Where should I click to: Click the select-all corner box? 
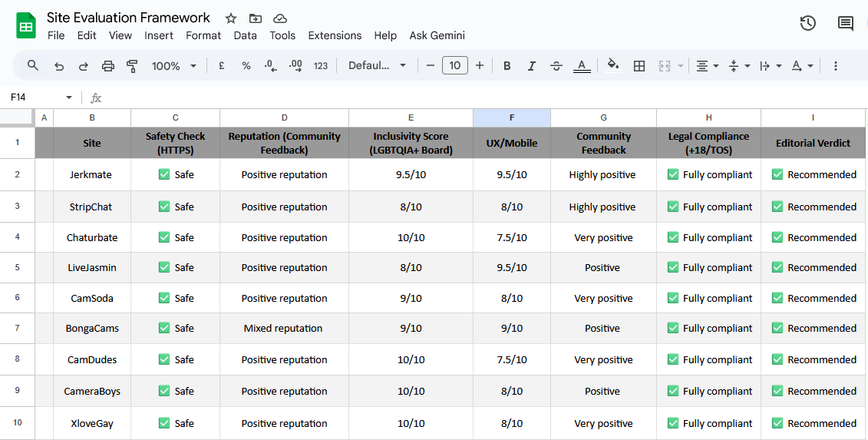click(17, 117)
